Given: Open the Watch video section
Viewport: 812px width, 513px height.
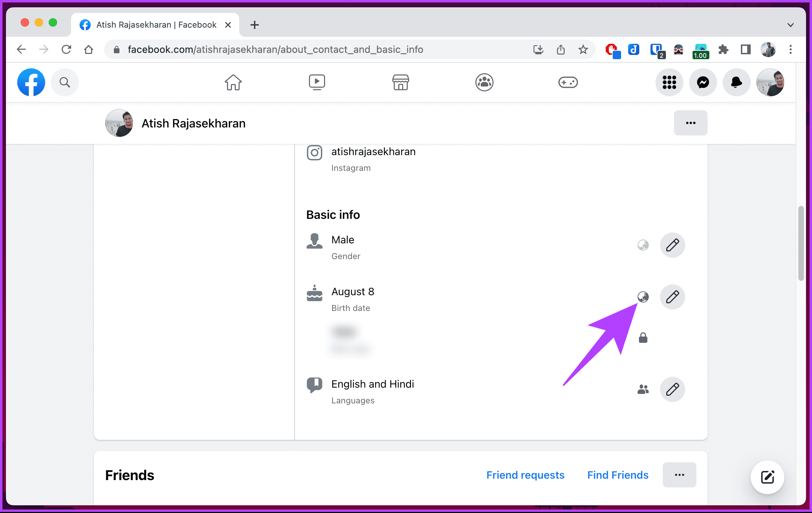Looking at the screenshot, I should (317, 82).
